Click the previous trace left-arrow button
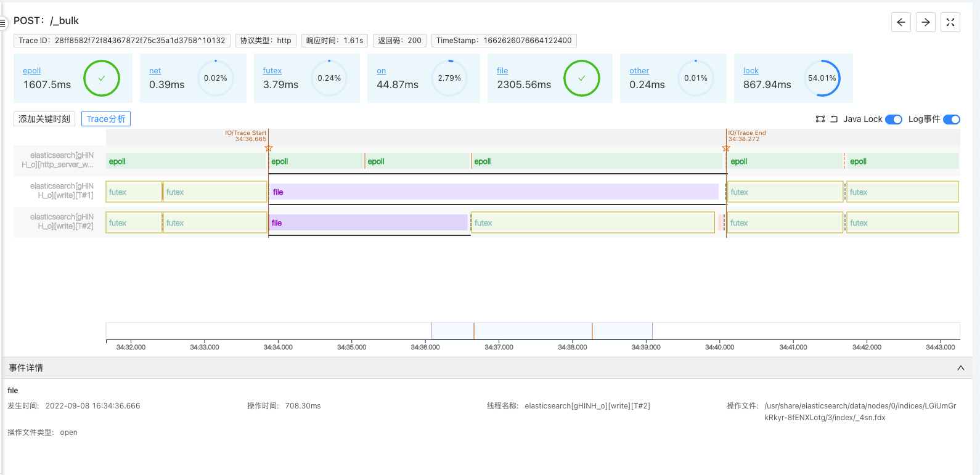 [x=900, y=22]
